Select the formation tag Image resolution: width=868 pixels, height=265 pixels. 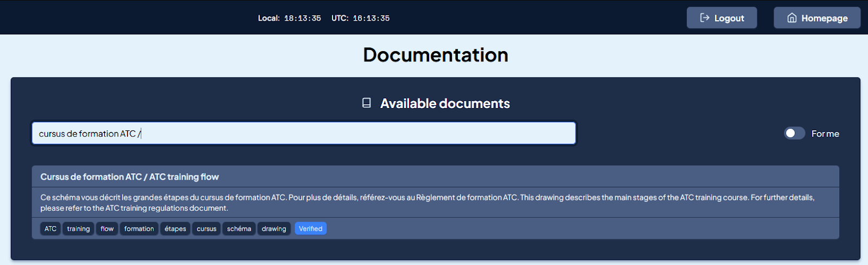tap(139, 229)
